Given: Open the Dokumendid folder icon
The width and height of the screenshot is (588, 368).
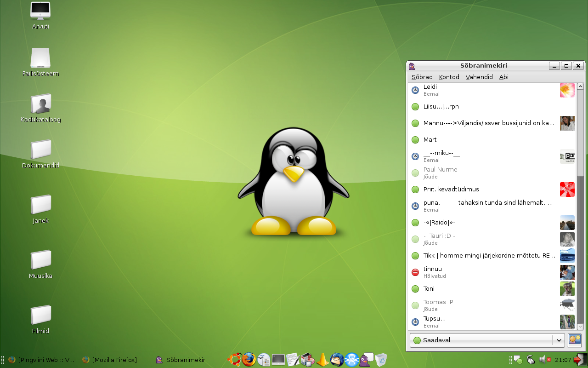Looking at the screenshot, I should click(40, 155).
